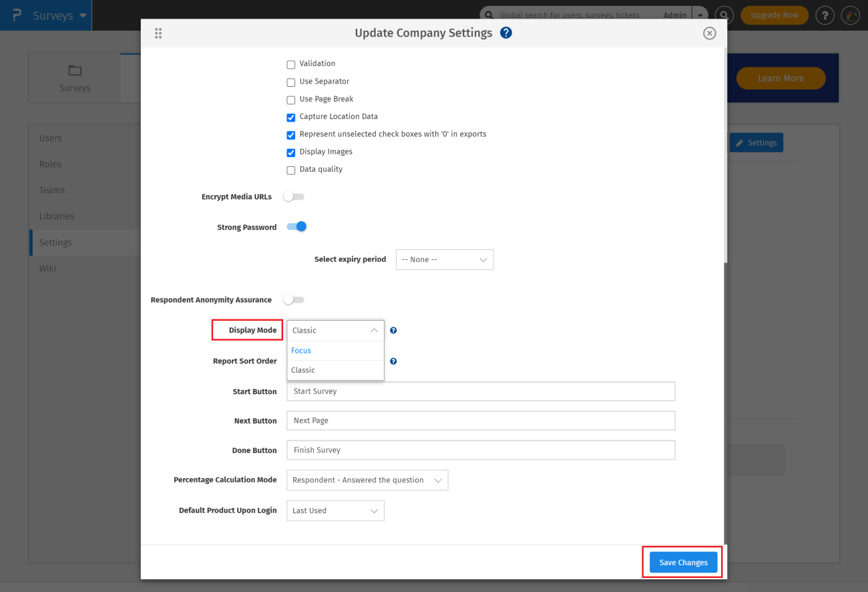Click the tools icon at top right corner
Screen dimensions: 868x592
[x=850, y=15]
